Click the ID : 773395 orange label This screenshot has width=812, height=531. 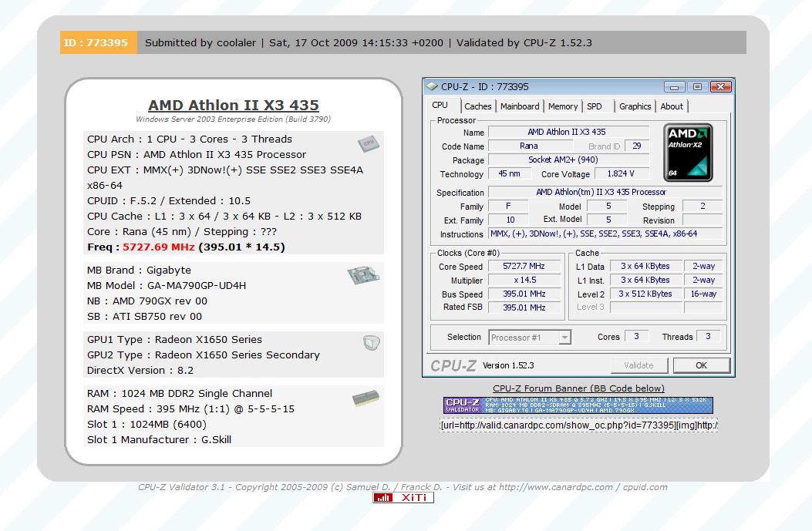[99, 42]
